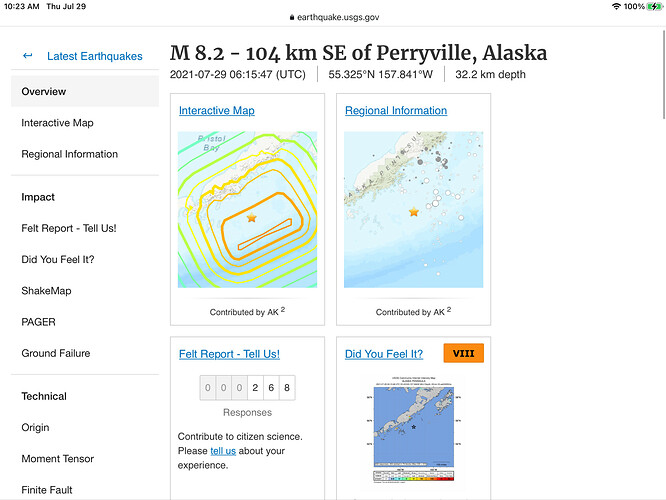Screen dimensions: 666x500
Task: Click the Regional Information card heading link
Action: pyautogui.click(x=396, y=110)
